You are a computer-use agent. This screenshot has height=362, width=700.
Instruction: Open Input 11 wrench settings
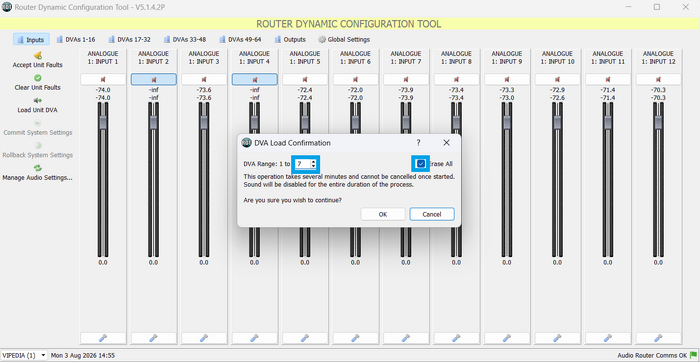pyautogui.click(x=608, y=338)
